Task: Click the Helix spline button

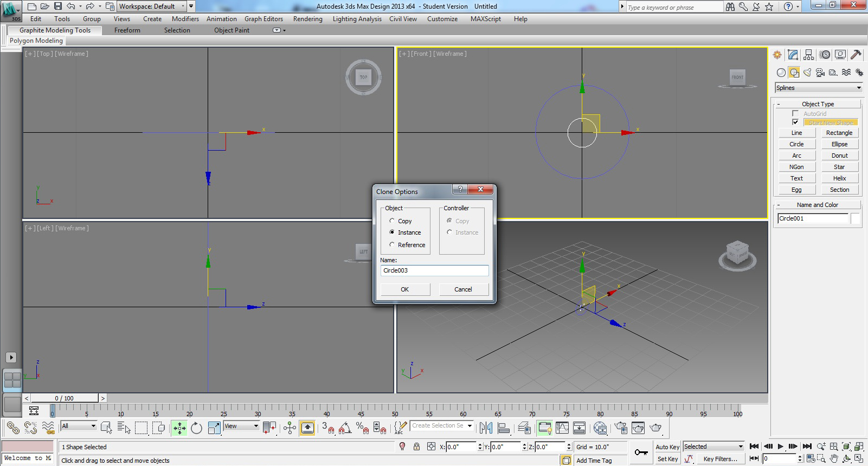Action: [839, 178]
